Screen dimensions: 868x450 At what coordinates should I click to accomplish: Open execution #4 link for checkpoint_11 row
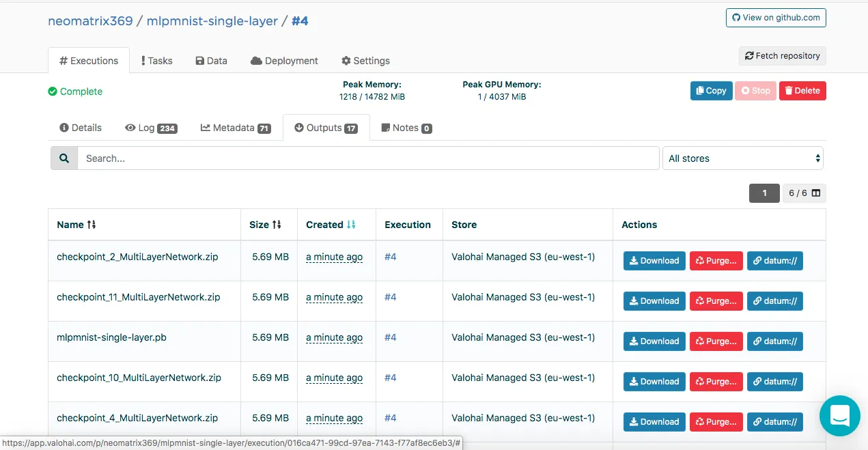coord(391,298)
